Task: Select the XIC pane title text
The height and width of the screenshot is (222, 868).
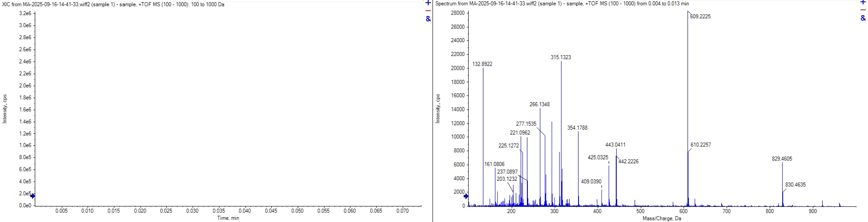Action: coord(113,4)
